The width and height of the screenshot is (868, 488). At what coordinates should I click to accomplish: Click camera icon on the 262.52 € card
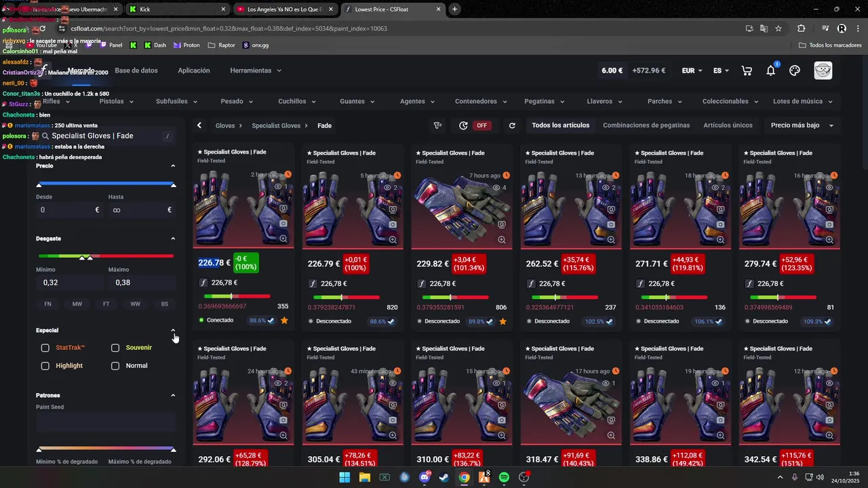point(611,224)
